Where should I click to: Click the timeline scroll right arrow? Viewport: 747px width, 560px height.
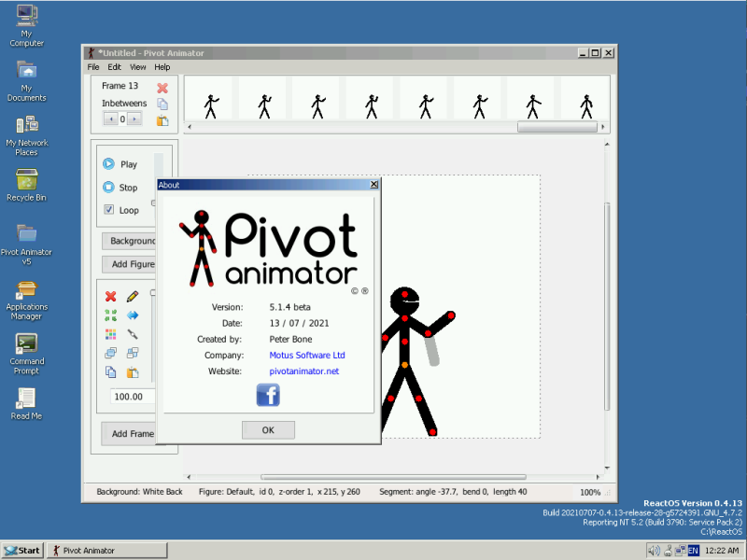pyautogui.click(x=603, y=127)
